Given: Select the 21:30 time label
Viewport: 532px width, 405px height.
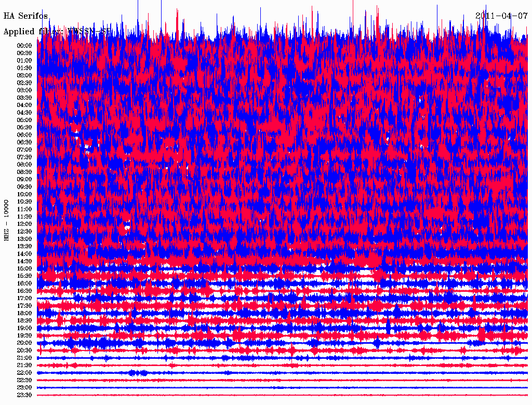Looking at the screenshot, I should [24, 366].
